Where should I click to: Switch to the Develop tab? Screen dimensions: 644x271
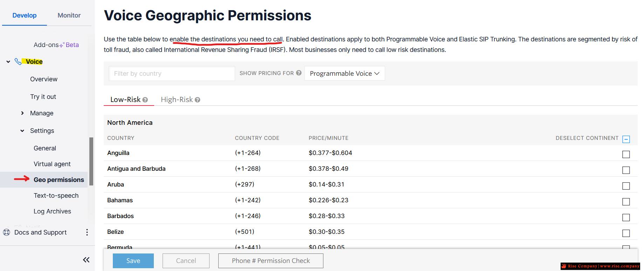(25, 15)
